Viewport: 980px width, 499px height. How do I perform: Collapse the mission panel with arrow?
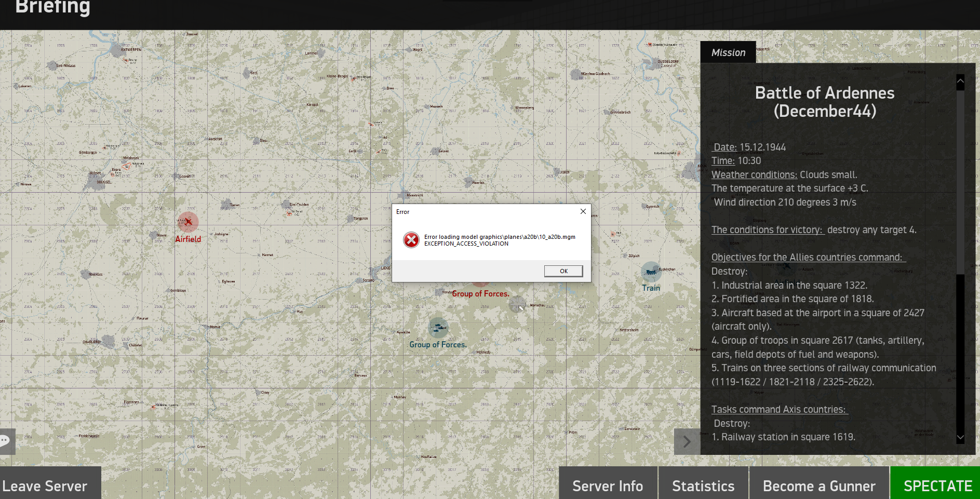[687, 442]
